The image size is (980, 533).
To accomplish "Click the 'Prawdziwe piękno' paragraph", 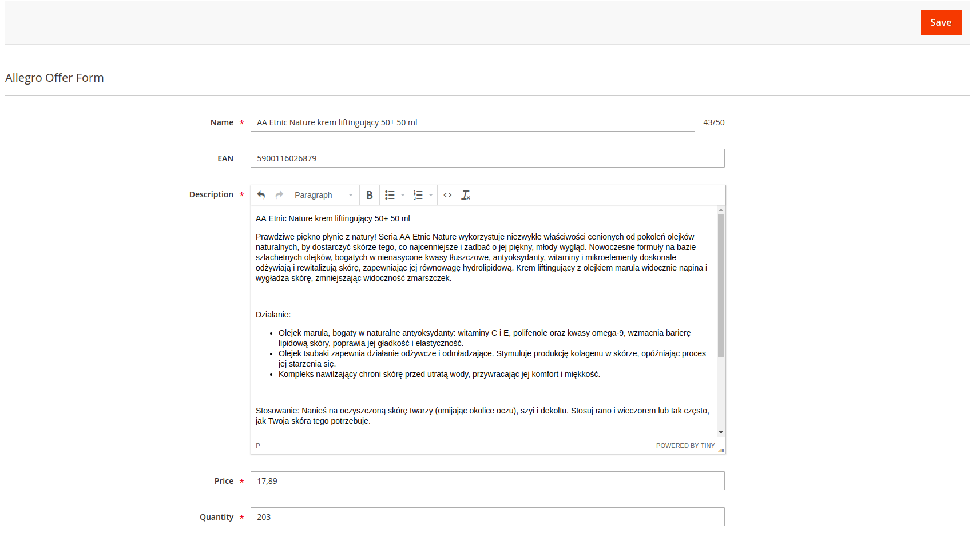I will (481, 257).
